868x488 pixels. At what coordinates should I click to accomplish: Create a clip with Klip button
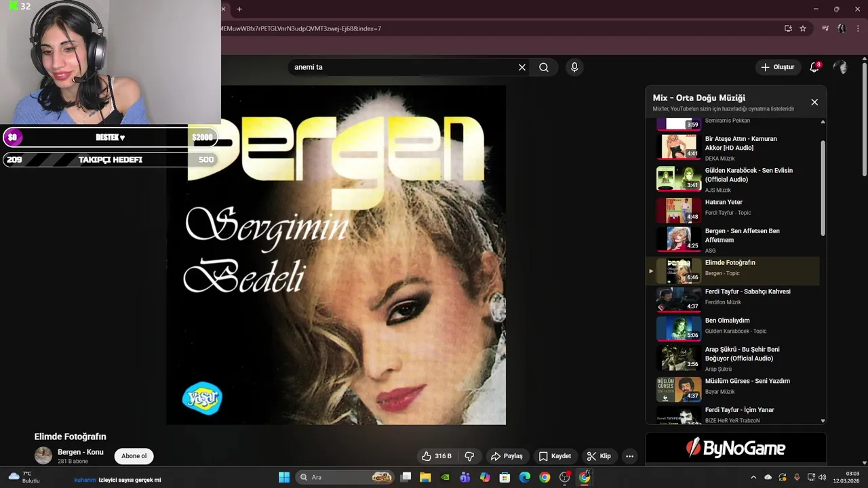(599, 456)
